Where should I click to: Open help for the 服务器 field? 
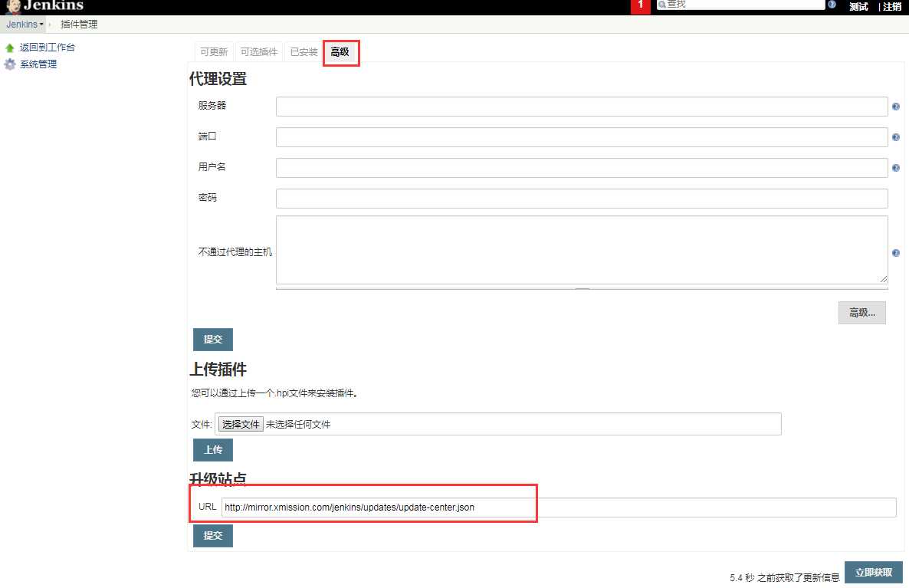pyautogui.click(x=896, y=107)
